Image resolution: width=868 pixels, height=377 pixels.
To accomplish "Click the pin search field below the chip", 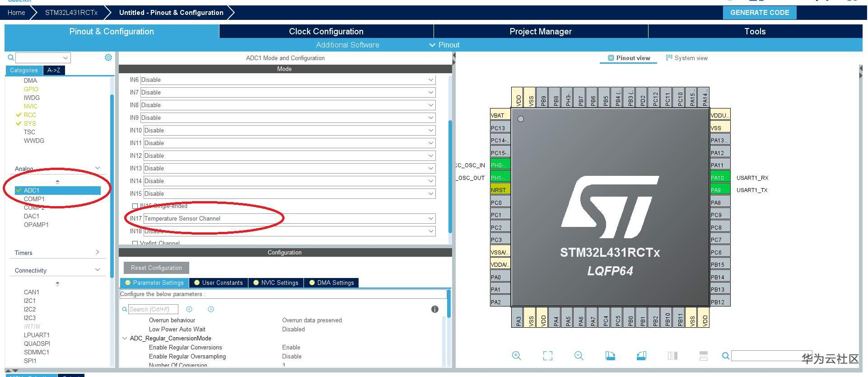I will tap(771, 356).
